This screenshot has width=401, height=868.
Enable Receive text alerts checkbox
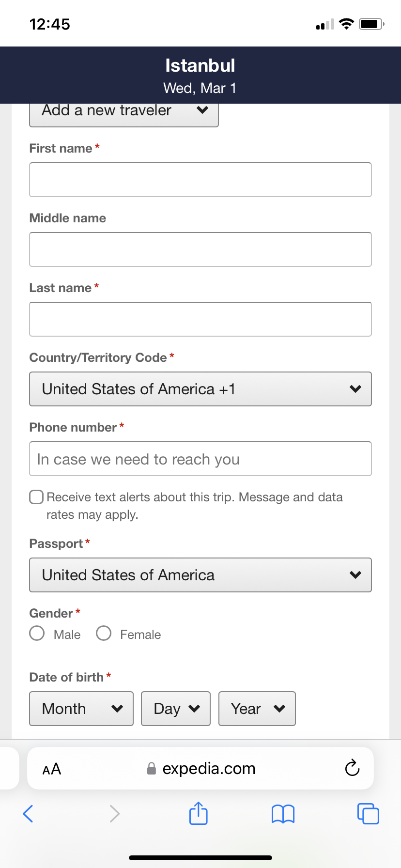point(36,497)
